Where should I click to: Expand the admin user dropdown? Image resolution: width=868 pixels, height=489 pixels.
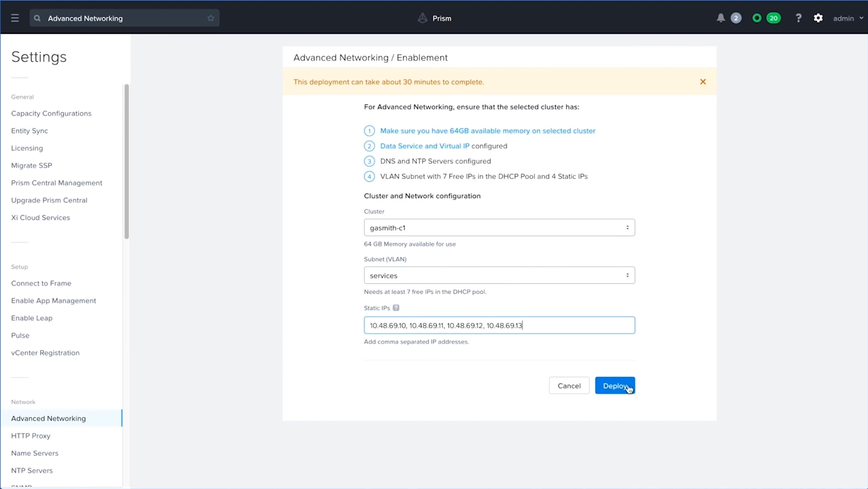848,18
